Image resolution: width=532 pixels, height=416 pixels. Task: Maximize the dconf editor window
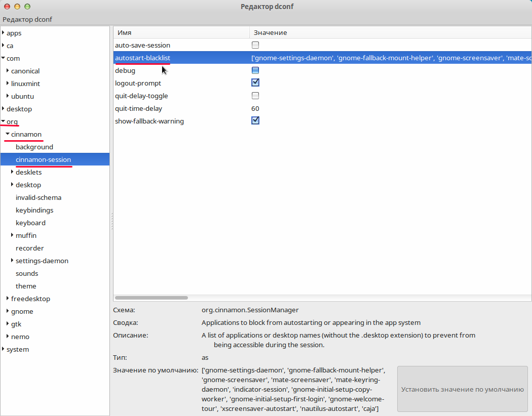coord(27,7)
